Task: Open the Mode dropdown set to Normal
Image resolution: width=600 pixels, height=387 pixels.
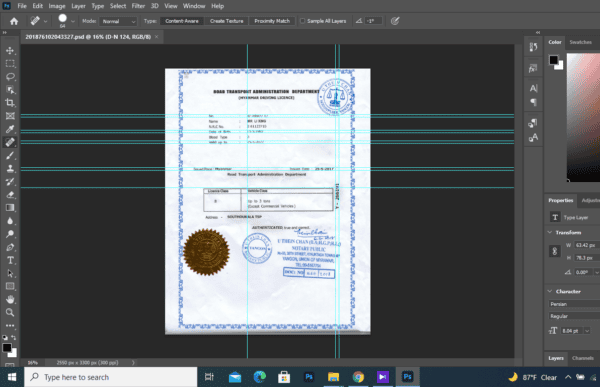Action: (x=118, y=21)
